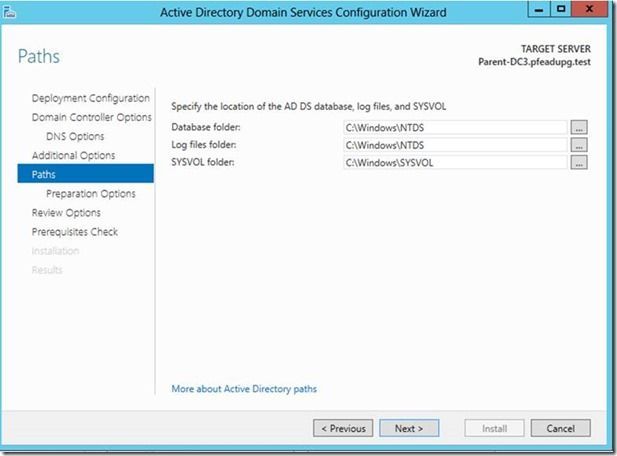Image resolution: width=617 pixels, height=456 pixels.
Task: Jump to Preparation Options step
Action: (91, 194)
